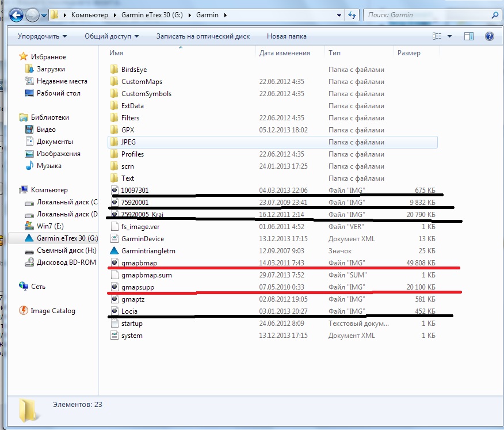Click Компьютер in the address breadcrumb

pos(89,15)
